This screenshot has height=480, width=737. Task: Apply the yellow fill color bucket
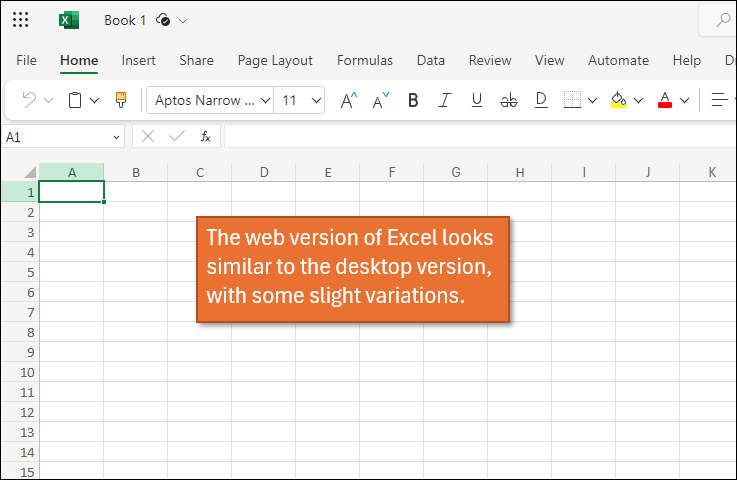(x=618, y=100)
